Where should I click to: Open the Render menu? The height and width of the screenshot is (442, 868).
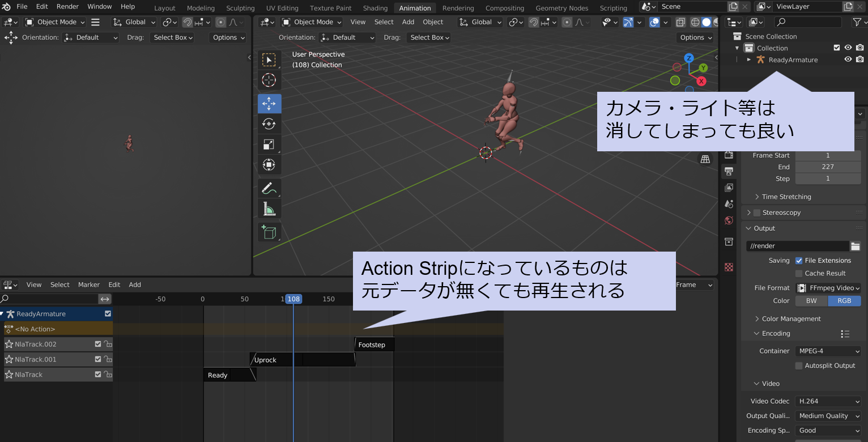(x=67, y=7)
